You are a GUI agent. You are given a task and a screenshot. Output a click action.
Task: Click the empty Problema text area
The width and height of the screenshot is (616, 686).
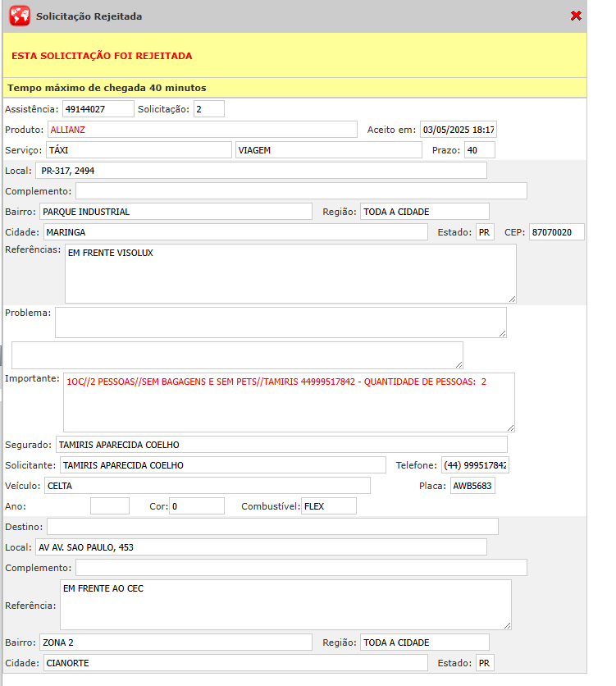(281, 322)
